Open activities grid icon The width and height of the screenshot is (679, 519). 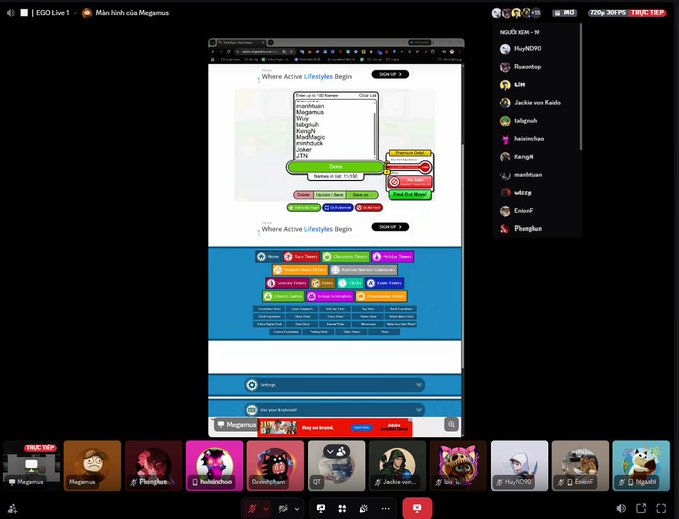[x=342, y=509]
